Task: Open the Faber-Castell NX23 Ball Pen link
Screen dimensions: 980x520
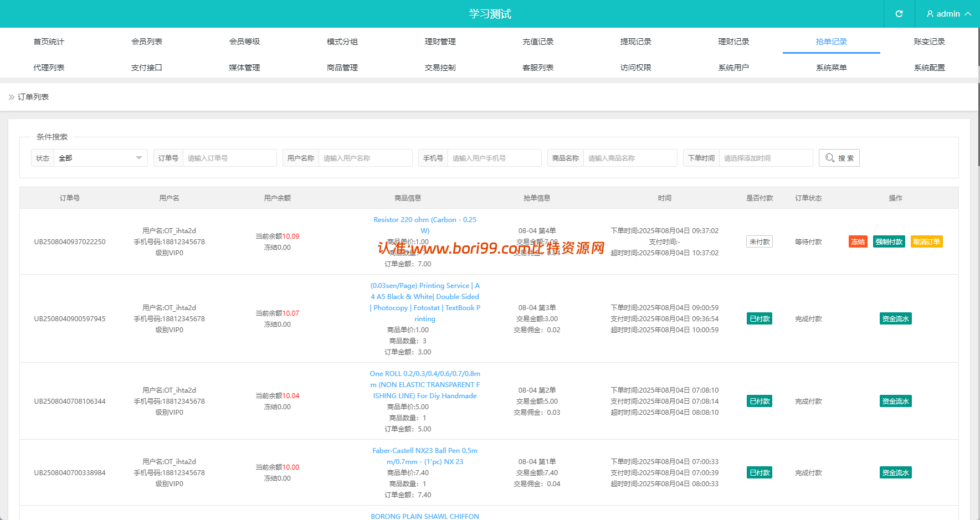Action: coord(425,456)
